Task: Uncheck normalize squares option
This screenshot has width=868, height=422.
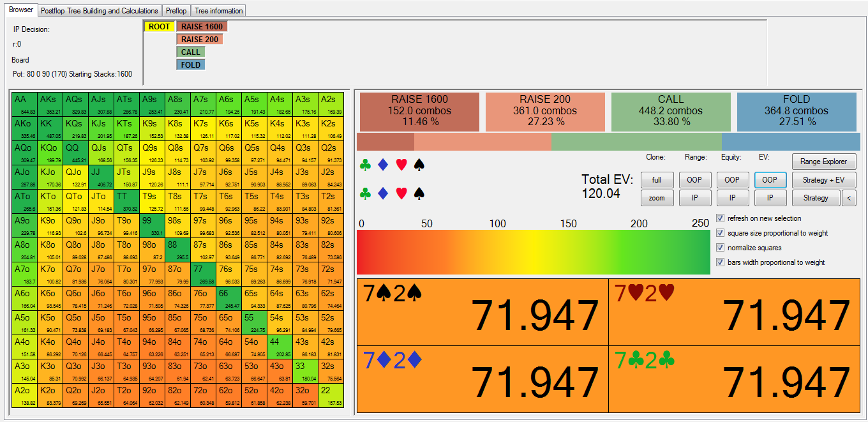Action: 721,248
